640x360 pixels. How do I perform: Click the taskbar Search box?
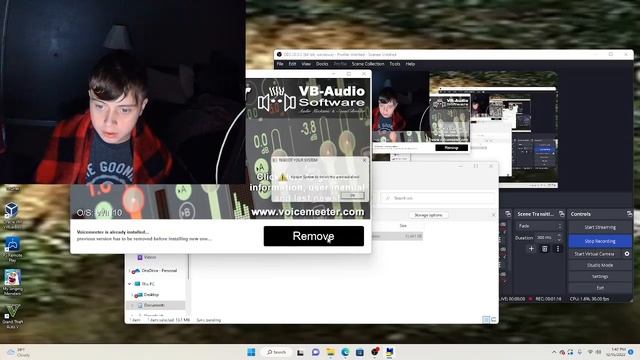coord(276,352)
